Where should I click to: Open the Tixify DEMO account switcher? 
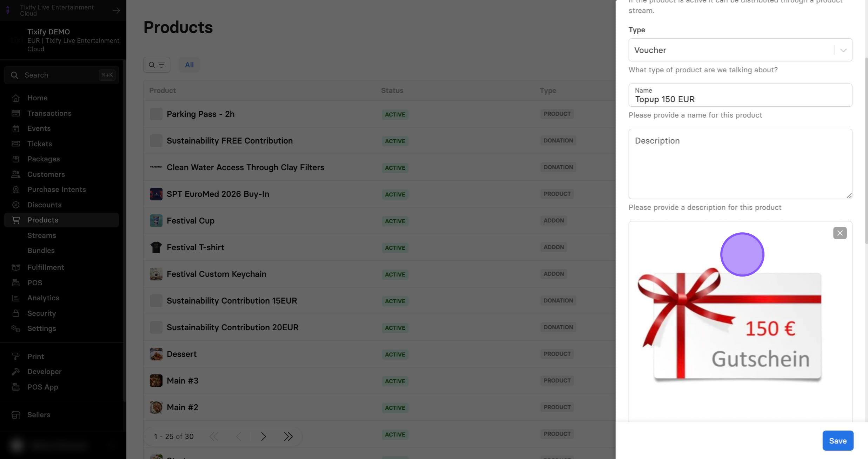click(63, 40)
